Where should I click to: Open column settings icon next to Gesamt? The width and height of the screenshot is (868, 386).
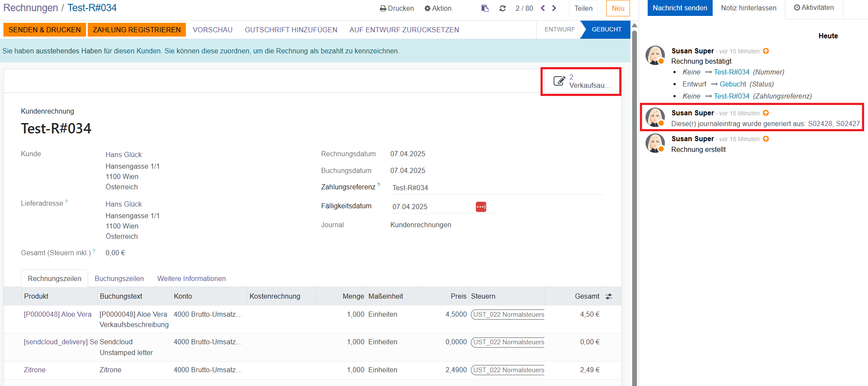coord(609,296)
